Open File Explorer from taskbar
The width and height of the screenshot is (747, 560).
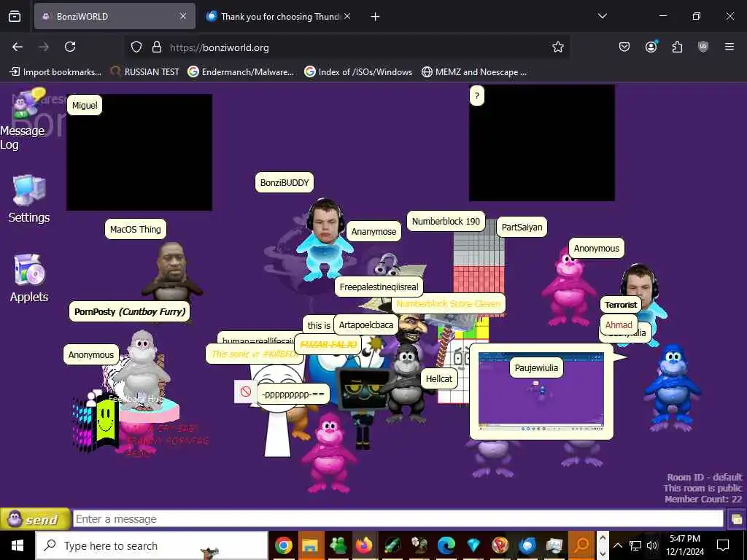coord(310,545)
